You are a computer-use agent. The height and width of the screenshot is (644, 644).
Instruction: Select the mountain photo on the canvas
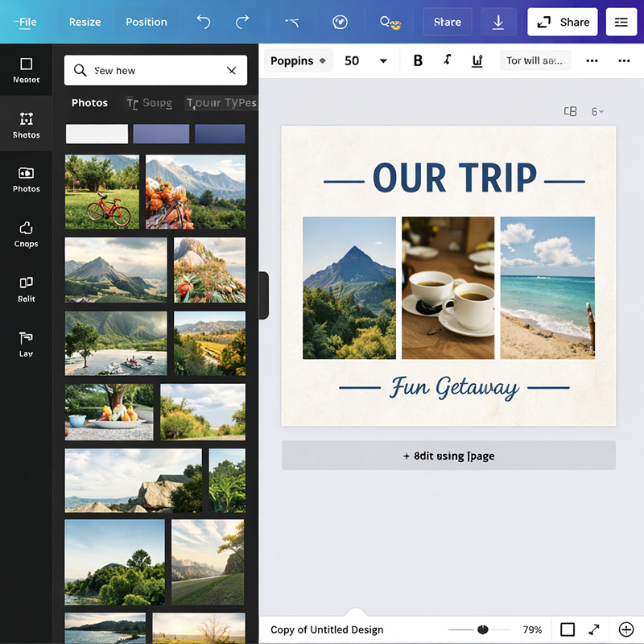click(x=349, y=288)
